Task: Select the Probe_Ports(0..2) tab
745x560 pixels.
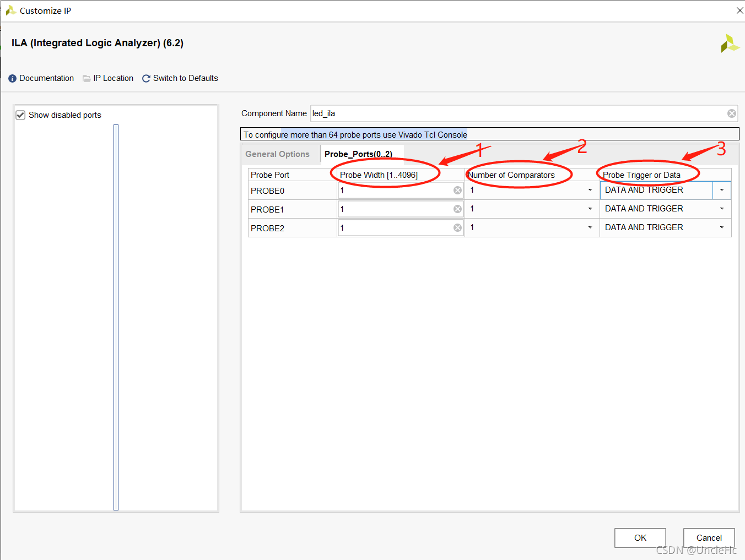Action: pos(358,154)
